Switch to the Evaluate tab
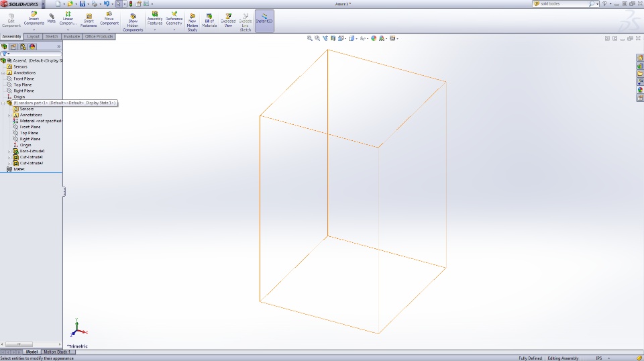This screenshot has height=361, width=644. coord(72,36)
